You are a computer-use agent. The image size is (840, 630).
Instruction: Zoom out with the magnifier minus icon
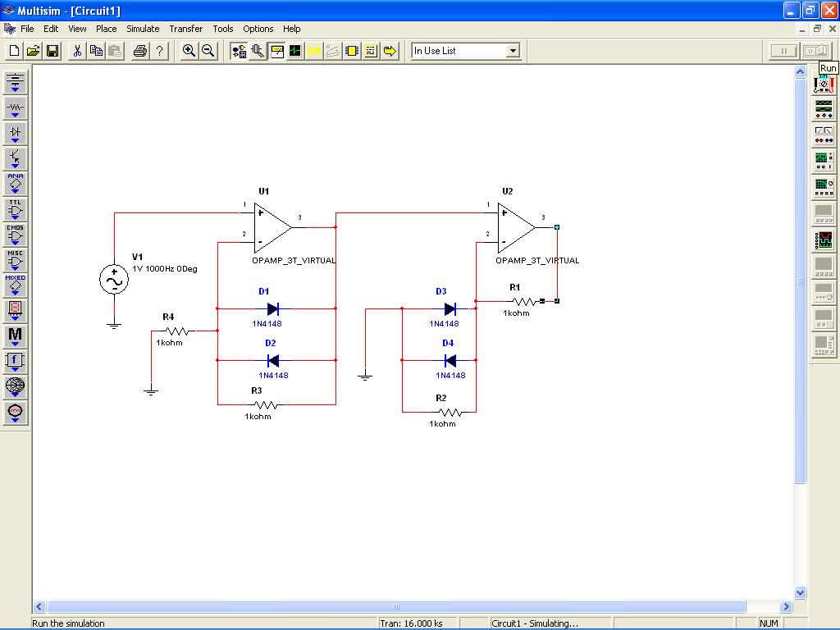tap(208, 51)
